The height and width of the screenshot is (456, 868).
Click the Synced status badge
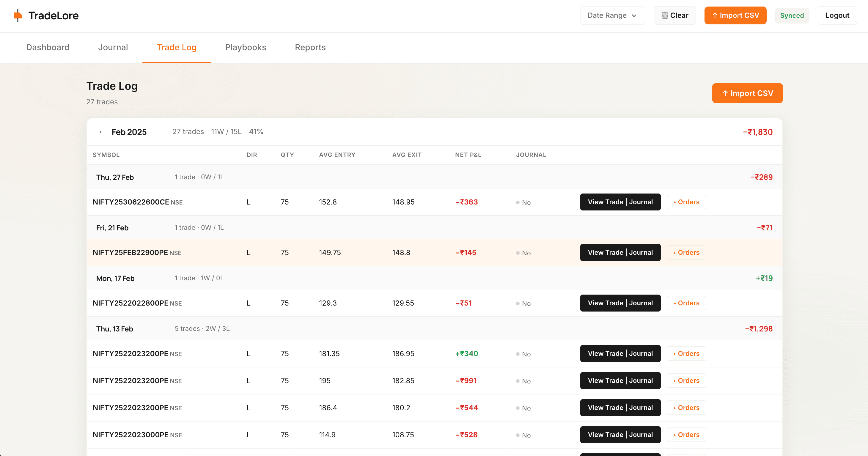[792, 15]
